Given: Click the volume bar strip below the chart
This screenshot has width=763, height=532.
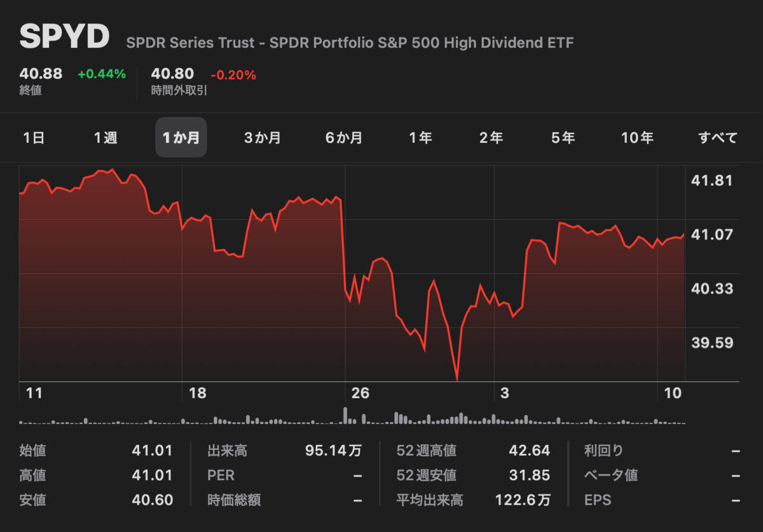Looking at the screenshot, I should [x=352, y=416].
